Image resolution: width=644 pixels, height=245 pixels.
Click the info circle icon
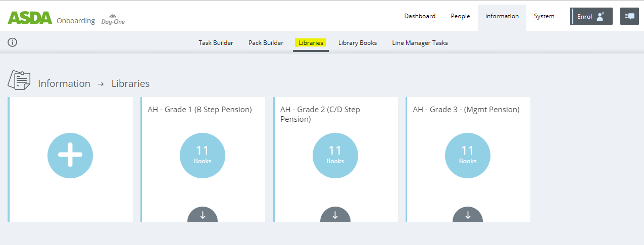[x=13, y=42]
